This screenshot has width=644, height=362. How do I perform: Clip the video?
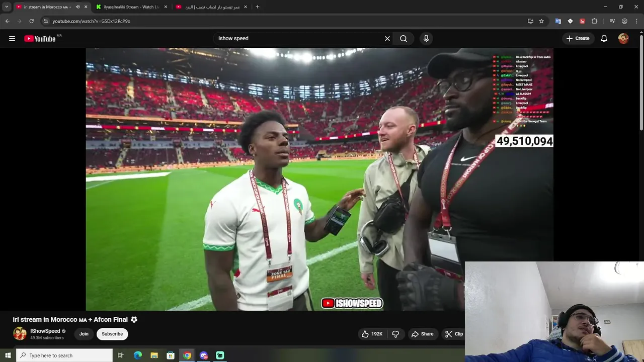pos(454,334)
